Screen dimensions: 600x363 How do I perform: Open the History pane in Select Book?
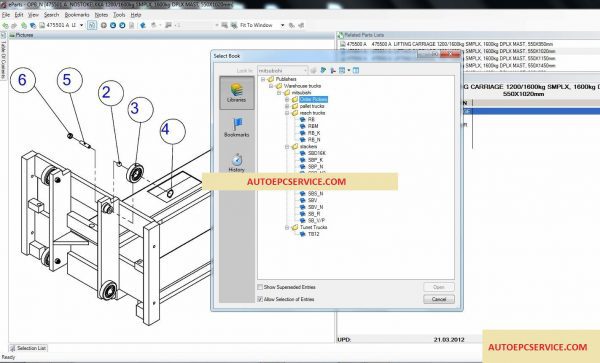[236, 163]
